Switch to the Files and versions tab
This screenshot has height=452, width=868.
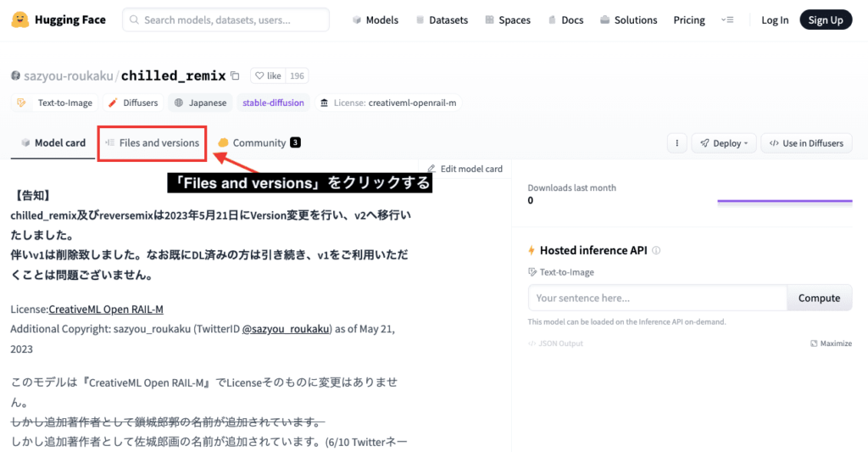153,143
